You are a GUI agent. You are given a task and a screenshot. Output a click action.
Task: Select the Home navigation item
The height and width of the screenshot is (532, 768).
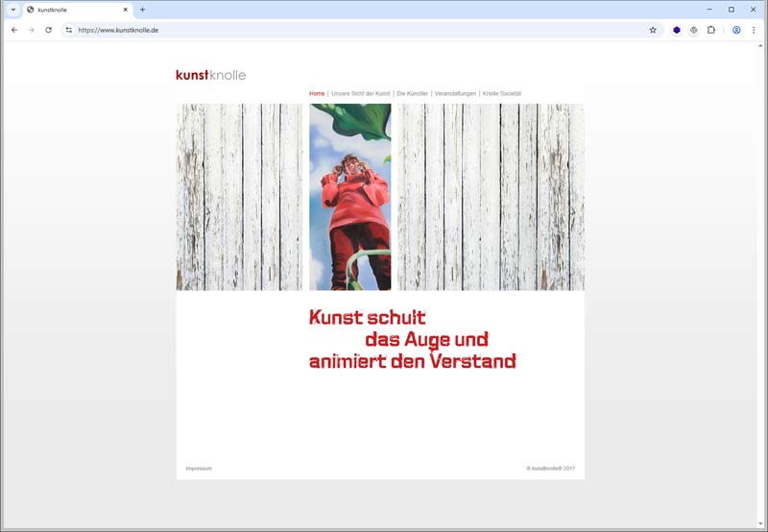317,93
